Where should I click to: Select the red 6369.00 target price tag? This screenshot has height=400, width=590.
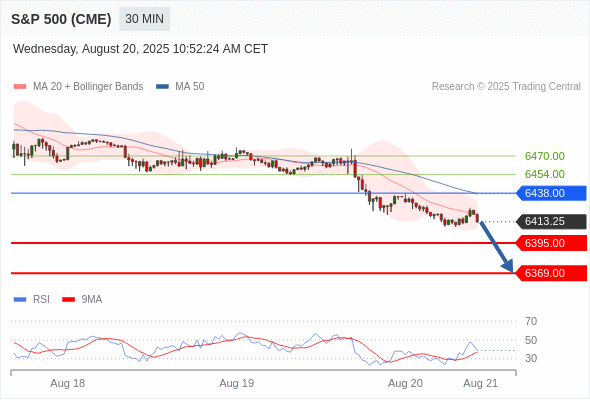[x=551, y=273]
